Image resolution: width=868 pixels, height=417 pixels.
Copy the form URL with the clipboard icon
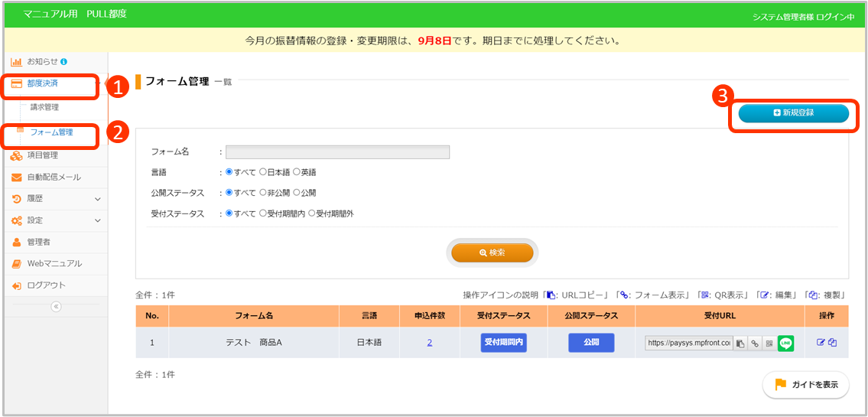(740, 344)
